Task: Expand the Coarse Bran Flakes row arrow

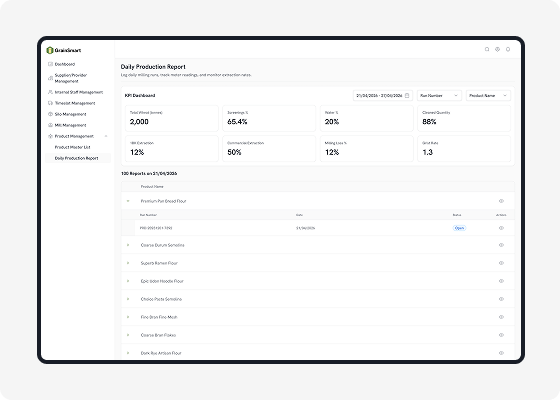Action: coord(128,335)
